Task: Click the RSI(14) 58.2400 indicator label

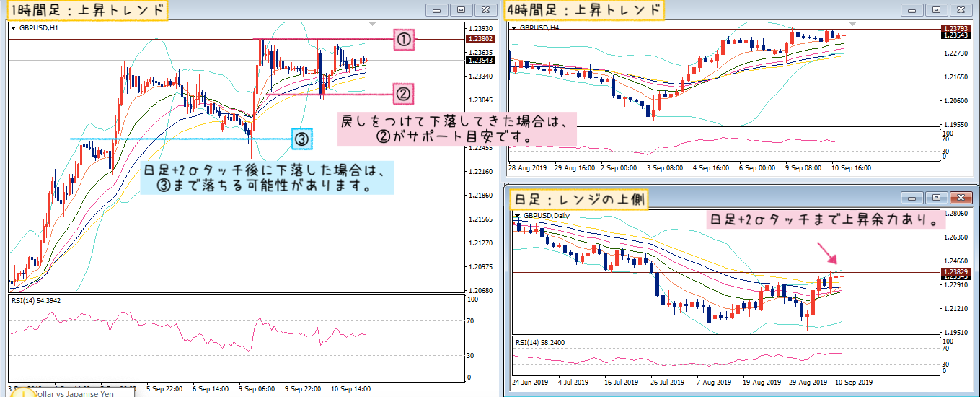Action: tap(539, 344)
